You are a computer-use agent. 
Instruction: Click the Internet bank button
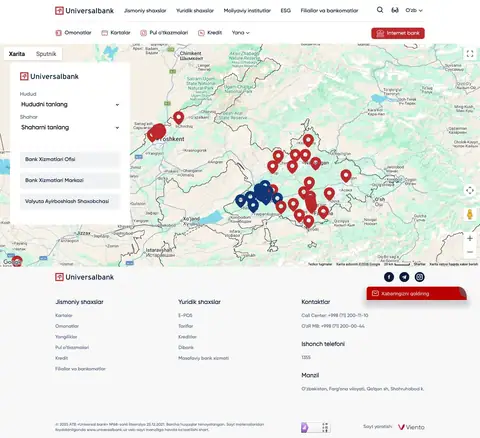click(398, 33)
